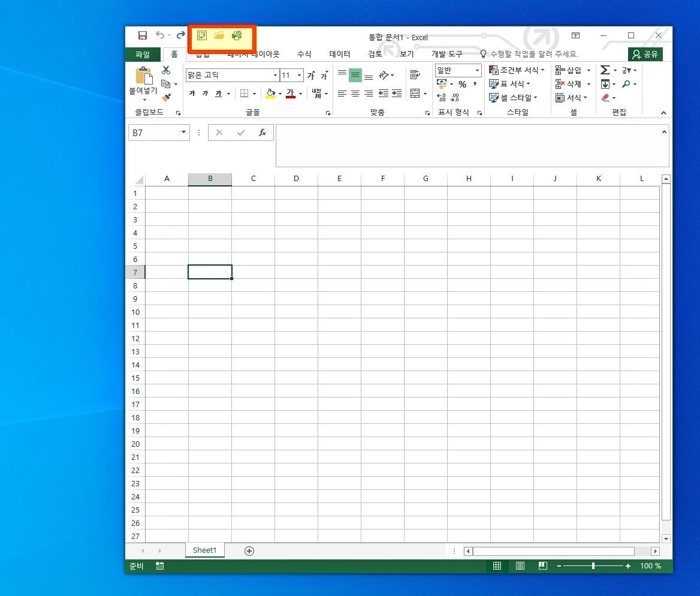
Task: Open the 표 서식 dropdown
Action: [510, 83]
